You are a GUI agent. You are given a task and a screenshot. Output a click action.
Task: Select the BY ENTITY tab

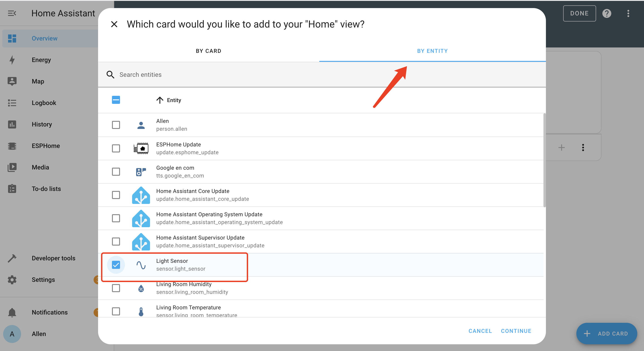[432, 51]
